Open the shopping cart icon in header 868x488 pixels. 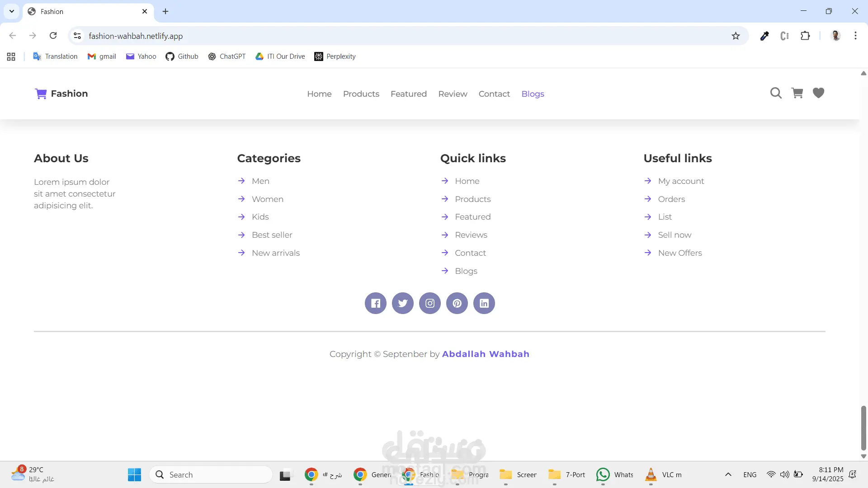797,93
